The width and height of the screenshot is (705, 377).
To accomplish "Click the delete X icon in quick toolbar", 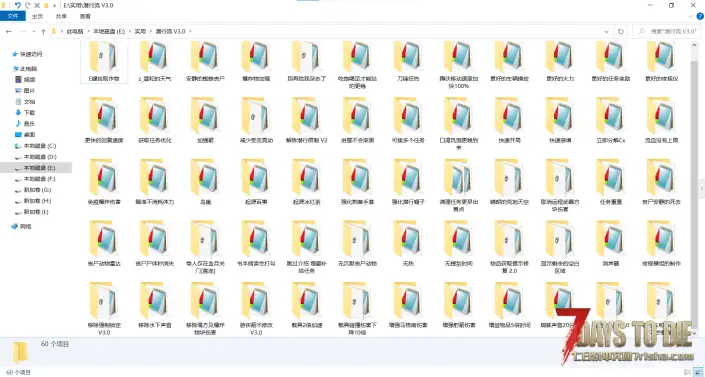I will point(37,5).
